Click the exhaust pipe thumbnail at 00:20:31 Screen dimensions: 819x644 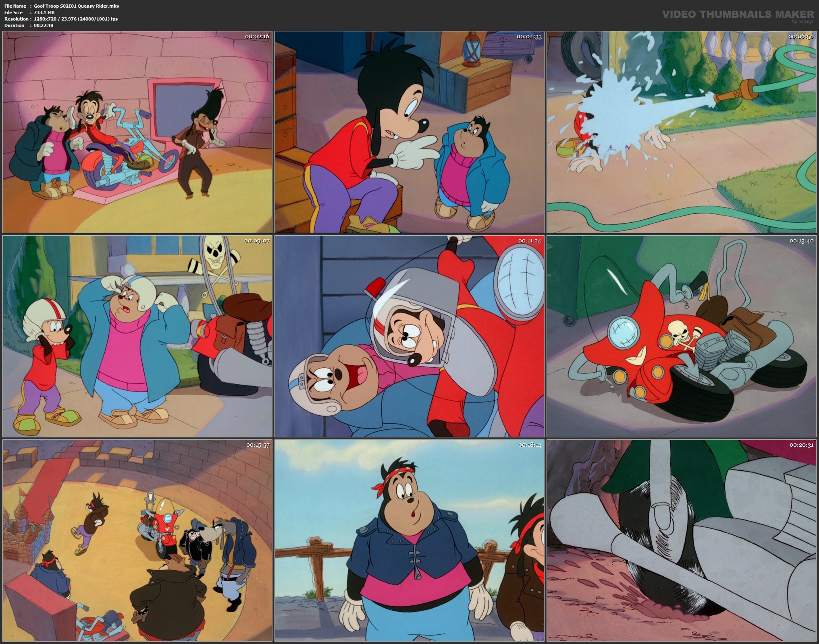[x=681, y=540]
